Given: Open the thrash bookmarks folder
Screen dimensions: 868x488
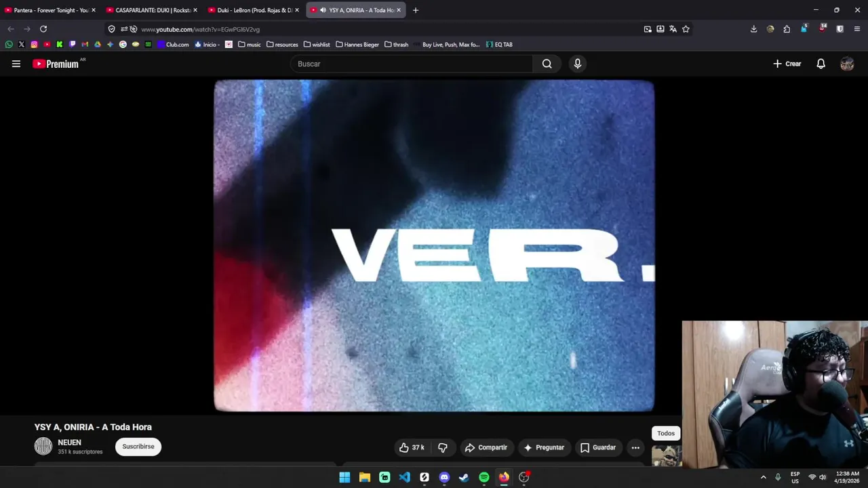Looking at the screenshot, I should point(396,45).
